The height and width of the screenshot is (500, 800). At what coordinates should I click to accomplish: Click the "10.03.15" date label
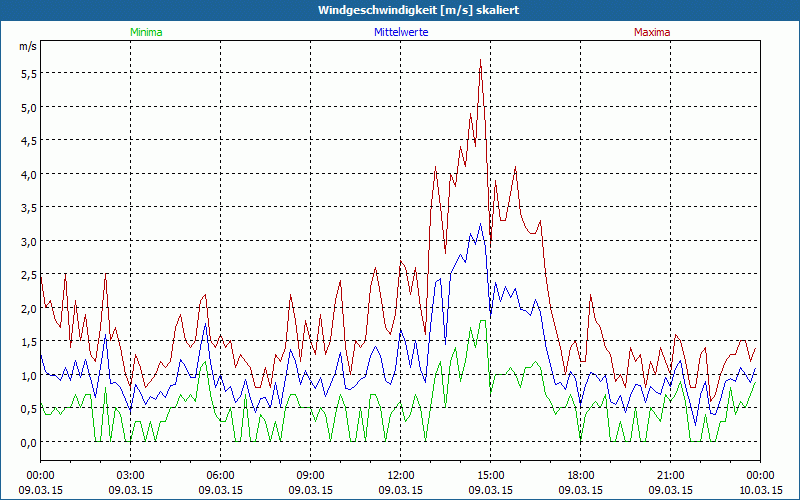click(760, 490)
